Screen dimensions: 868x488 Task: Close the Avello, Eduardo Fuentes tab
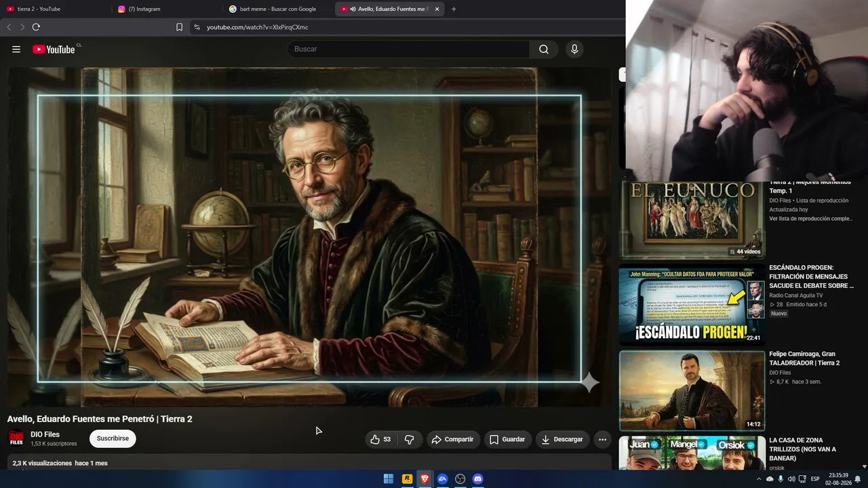click(x=437, y=9)
